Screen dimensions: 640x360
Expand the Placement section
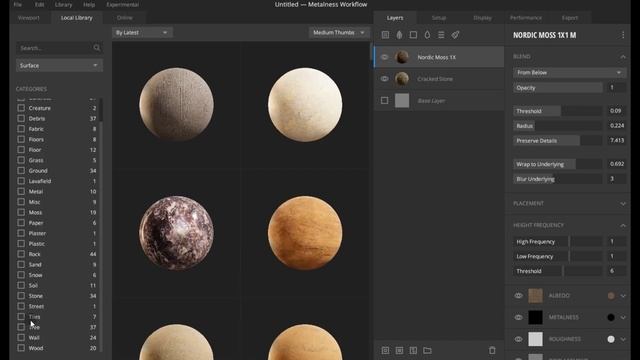pos(623,203)
